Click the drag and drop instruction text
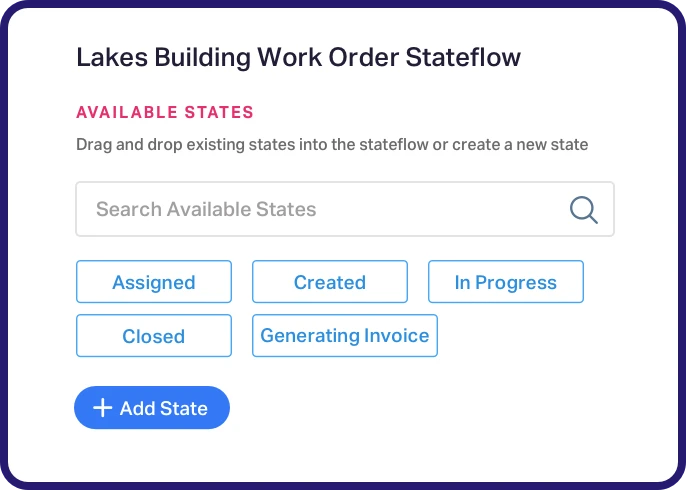Image resolution: width=686 pixels, height=490 pixels. pyautogui.click(x=332, y=144)
